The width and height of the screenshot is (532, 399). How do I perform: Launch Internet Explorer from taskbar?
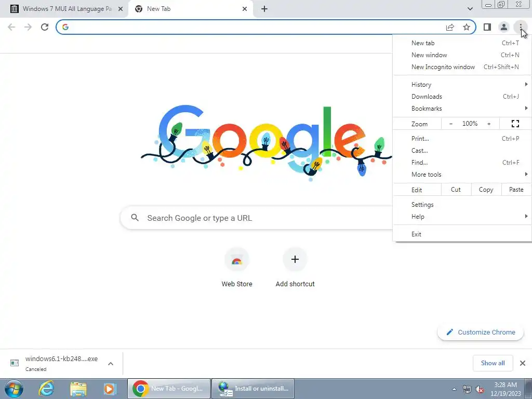46,389
